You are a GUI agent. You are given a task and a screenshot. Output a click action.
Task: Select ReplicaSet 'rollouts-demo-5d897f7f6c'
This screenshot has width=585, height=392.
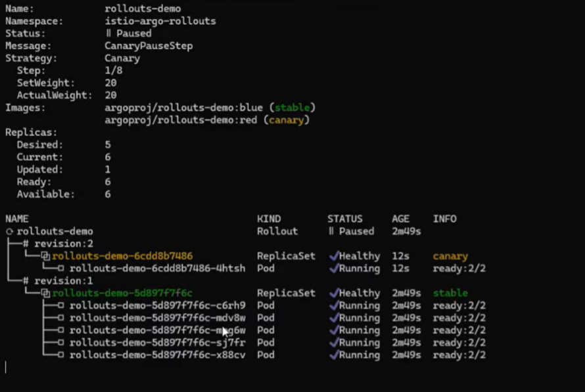122,294
